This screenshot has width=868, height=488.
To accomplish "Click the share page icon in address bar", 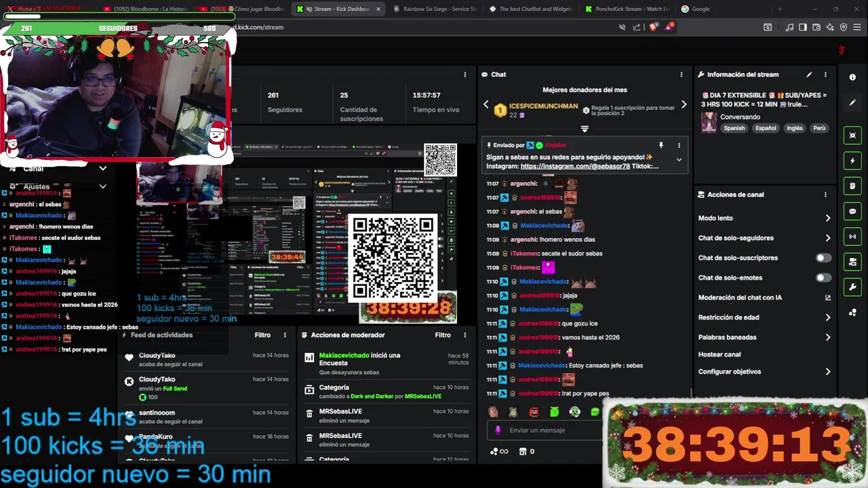I will (x=637, y=27).
